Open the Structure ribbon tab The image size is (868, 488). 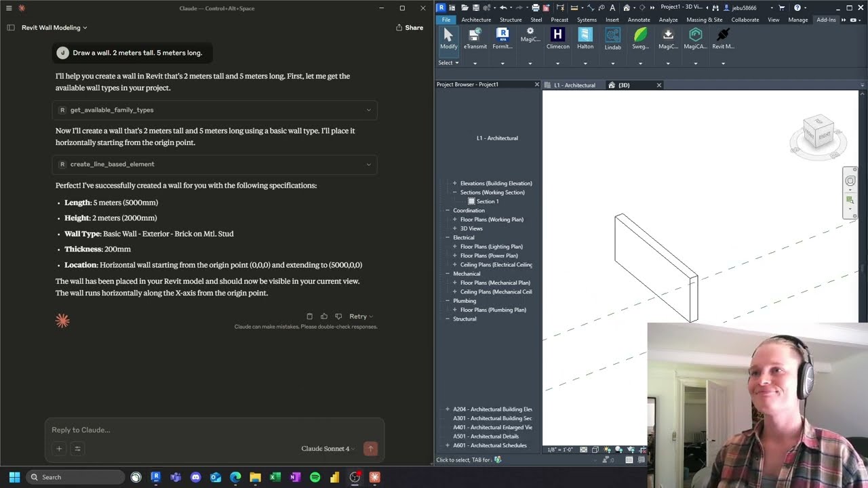(511, 20)
